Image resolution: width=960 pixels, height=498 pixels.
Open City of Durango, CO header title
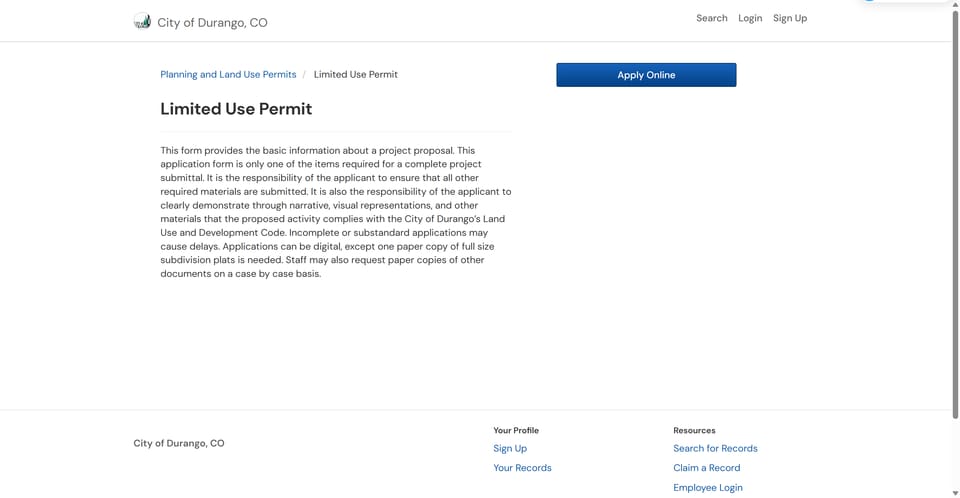click(212, 23)
